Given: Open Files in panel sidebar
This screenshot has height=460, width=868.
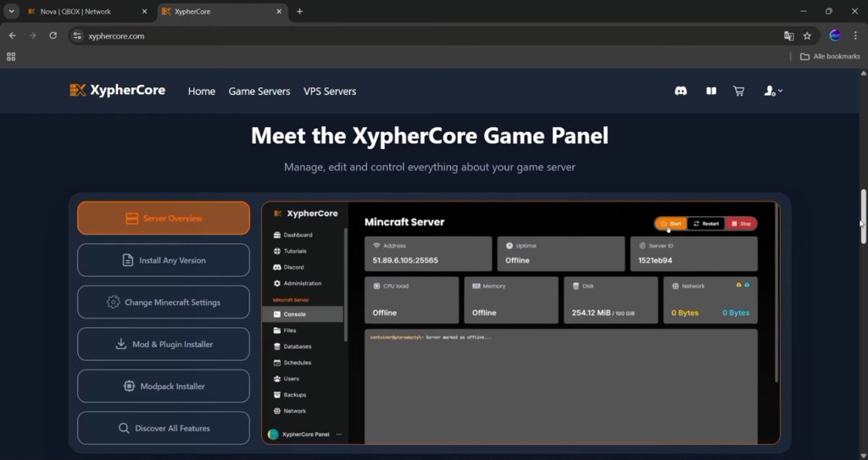Looking at the screenshot, I should [285, 330].
